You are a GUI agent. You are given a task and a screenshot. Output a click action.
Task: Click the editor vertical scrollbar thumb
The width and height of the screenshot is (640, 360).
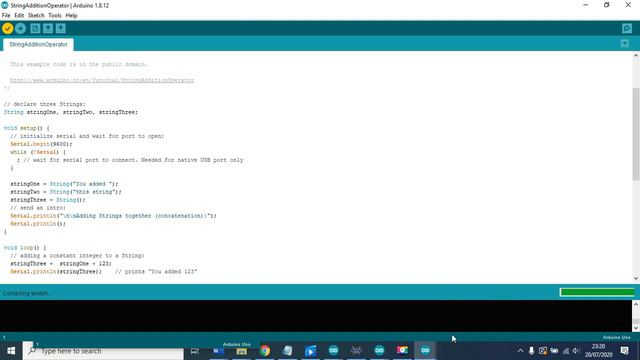click(636, 133)
